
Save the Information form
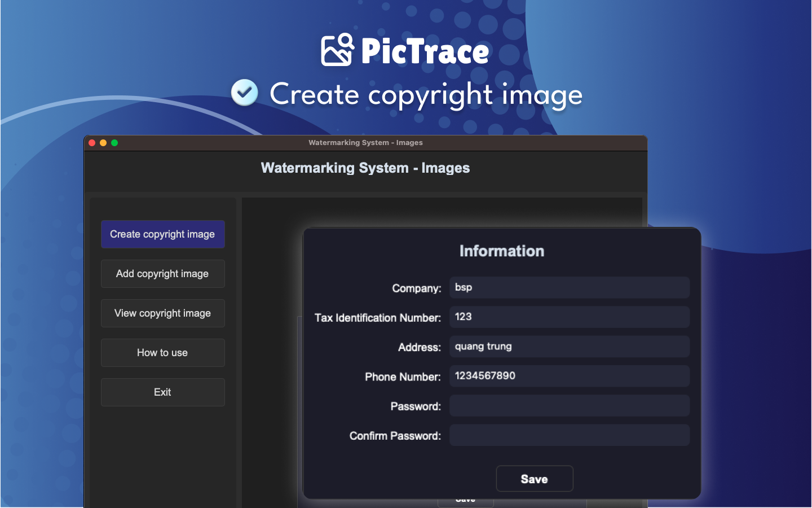pos(534,479)
